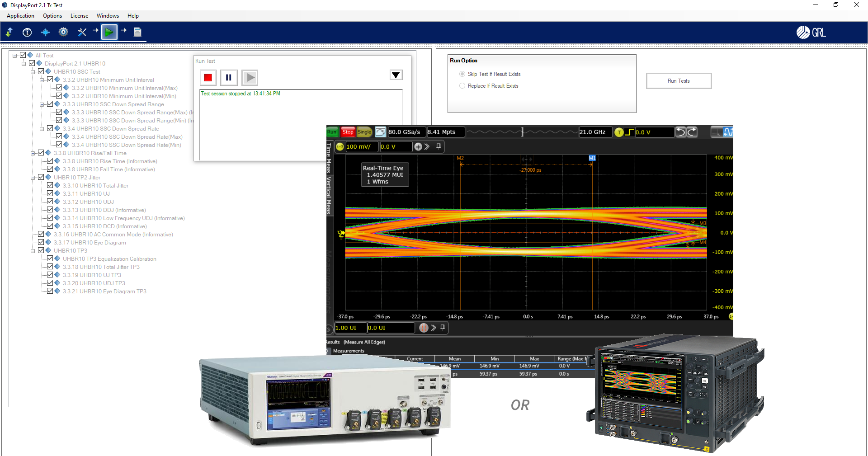Viewport: 868px width, 456px height.
Task: Select Replace If Result Exists option
Action: 462,85
